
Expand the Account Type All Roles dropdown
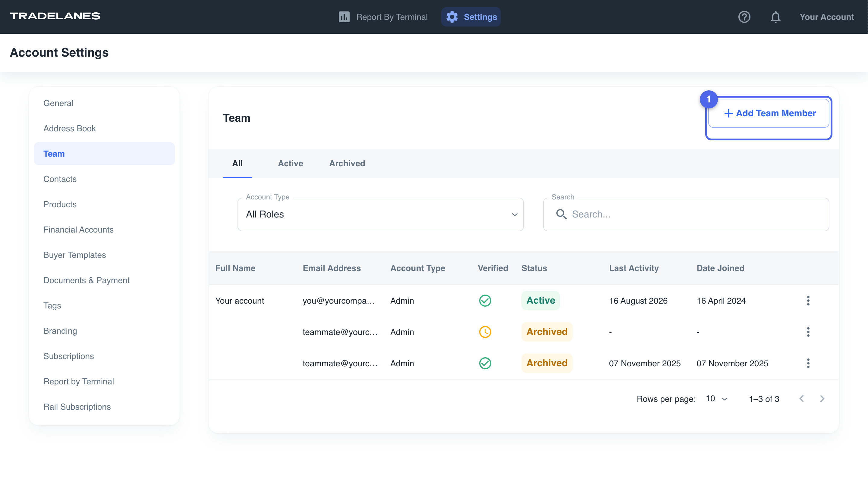coord(381,214)
